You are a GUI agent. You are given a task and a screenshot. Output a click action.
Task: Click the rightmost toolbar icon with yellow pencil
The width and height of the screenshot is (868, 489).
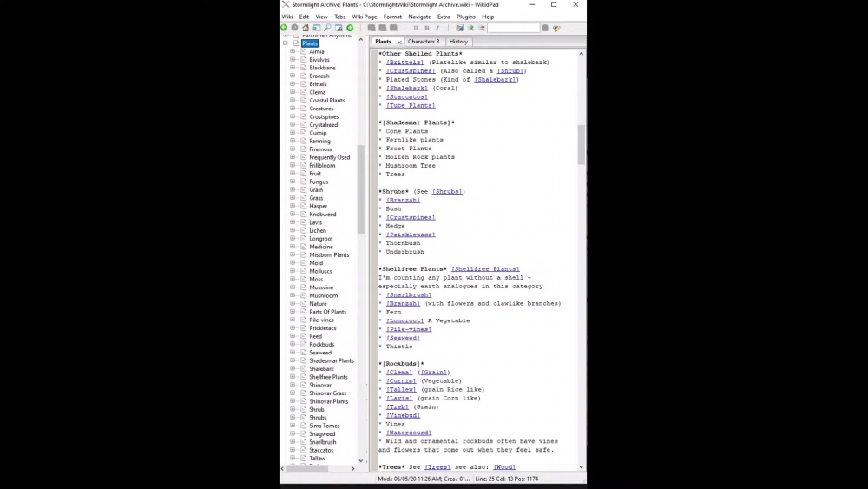[x=557, y=28]
